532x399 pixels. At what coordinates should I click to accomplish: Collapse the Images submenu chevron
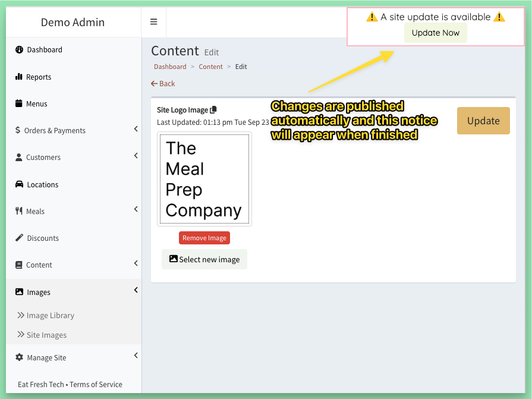pyautogui.click(x=136, y=290)
